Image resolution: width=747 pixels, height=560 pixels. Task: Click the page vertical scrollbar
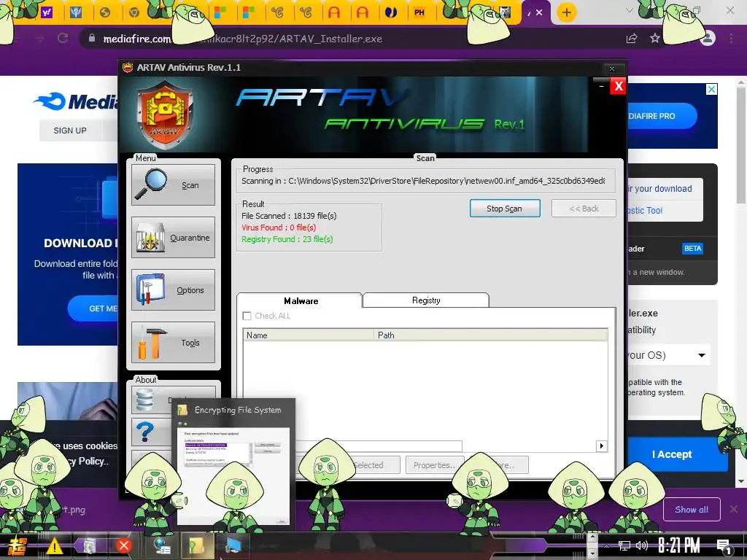pyautogui.click(x=741, y=145)
